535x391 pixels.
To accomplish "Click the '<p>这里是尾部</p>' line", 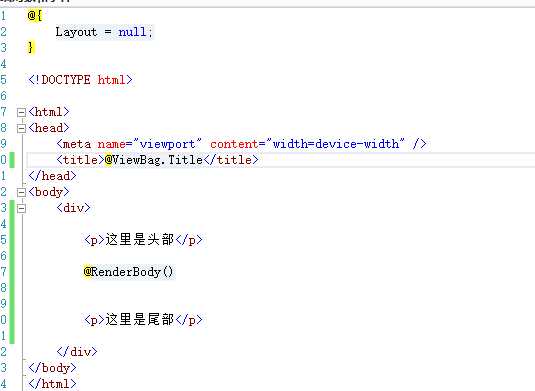I will coord(143,320).
